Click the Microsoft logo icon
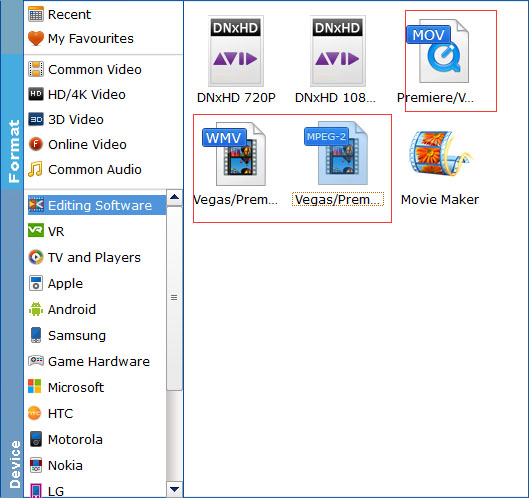This screenshot has width=529, height=498. (35, 387)
